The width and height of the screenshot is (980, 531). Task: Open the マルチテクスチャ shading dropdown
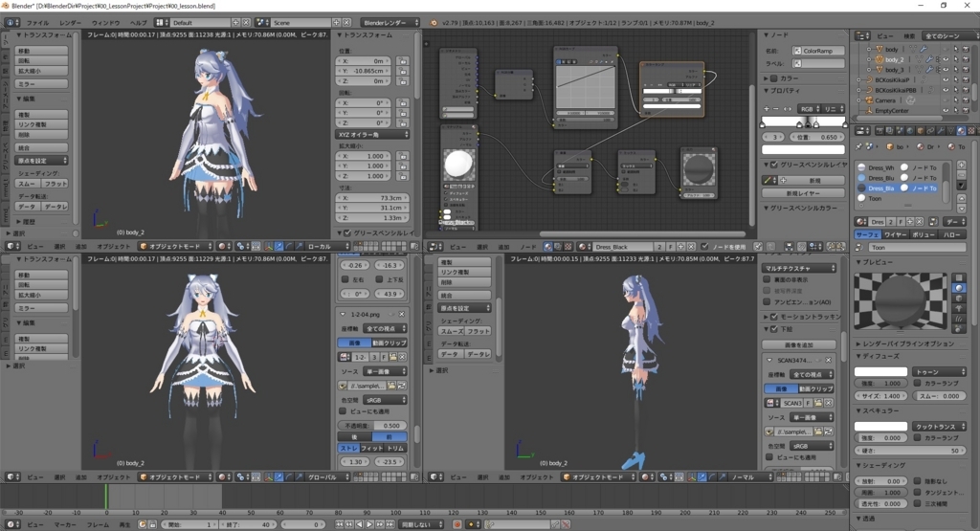pos(799,267)
